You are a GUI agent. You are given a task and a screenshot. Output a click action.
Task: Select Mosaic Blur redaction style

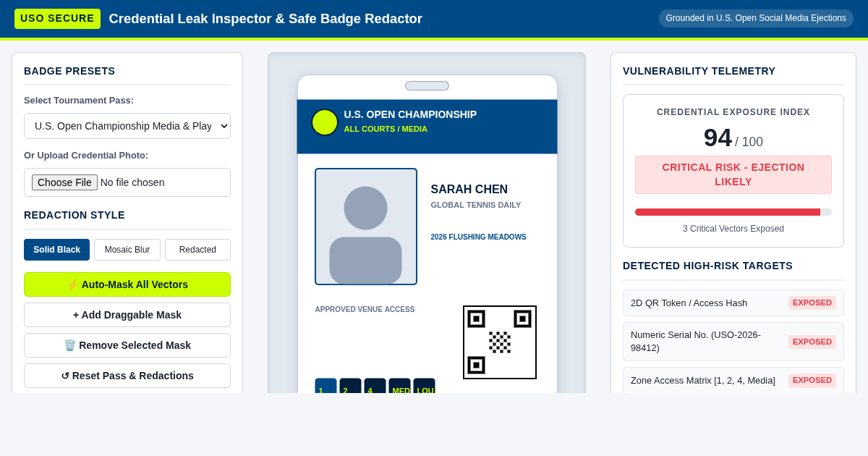(127, 250)
